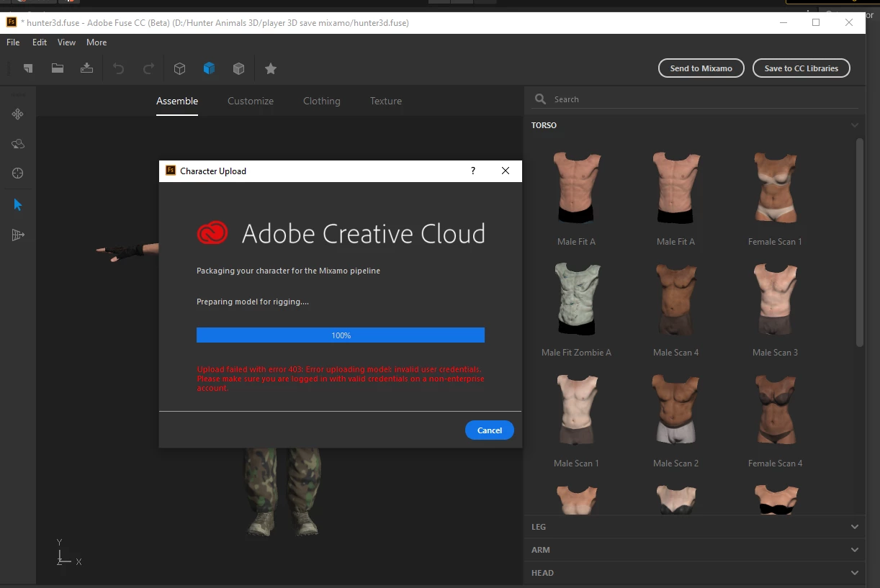880x588 pixels.
Task: Click the New file toolbar icon
Action: pyautogui.click(x=28, y=68)
